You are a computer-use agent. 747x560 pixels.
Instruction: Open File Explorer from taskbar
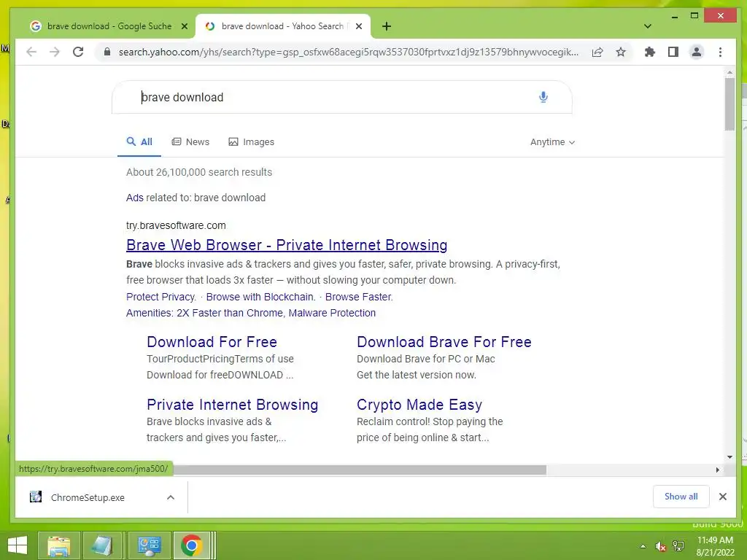click(58, 545)
